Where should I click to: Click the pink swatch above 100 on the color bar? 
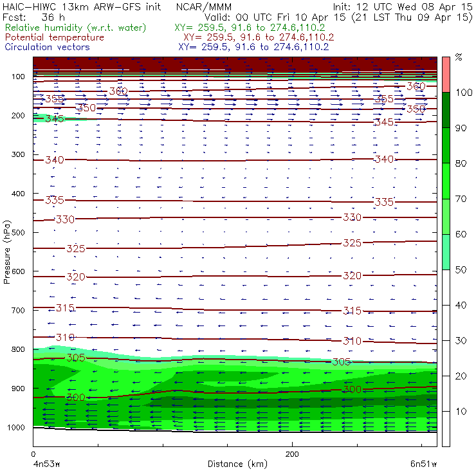[x=446, y=75]
